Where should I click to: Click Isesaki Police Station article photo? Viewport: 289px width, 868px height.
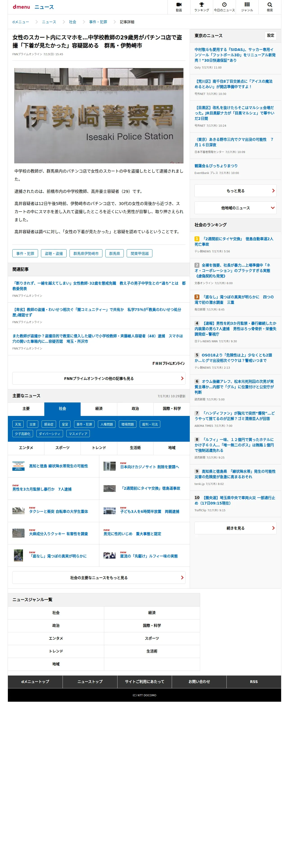click(x=99, y=116)
